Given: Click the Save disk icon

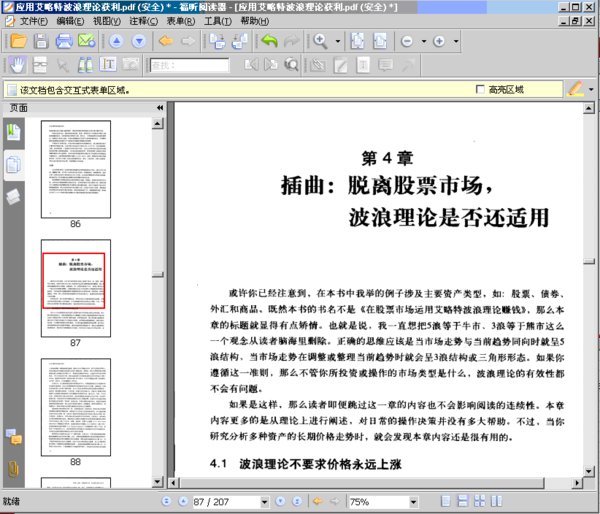Looking at the screenshot, I should click(41, 42).
